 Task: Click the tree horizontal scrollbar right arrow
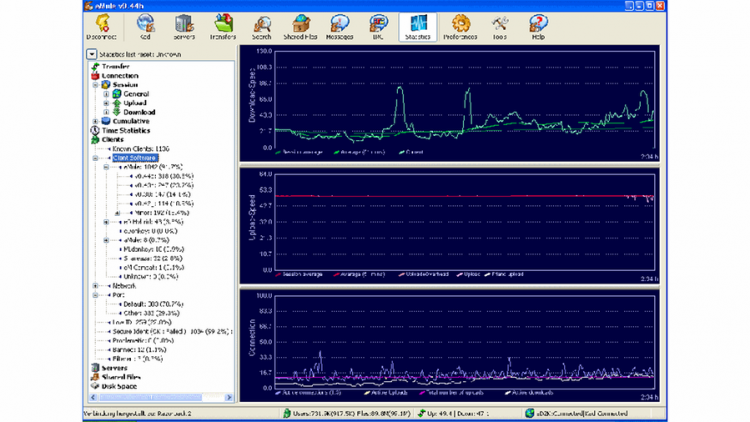tap(229, 397)
